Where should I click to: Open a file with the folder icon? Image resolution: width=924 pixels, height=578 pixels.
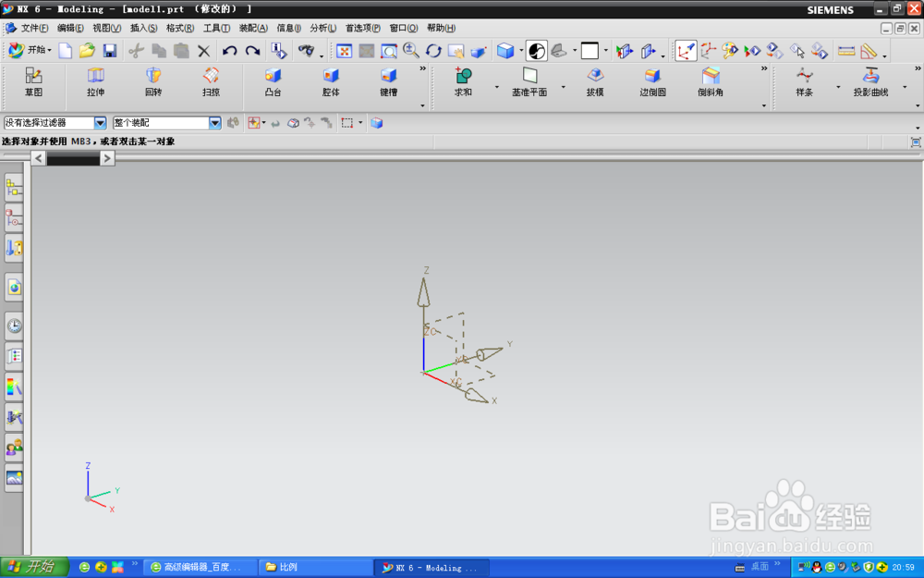point(87,51)
